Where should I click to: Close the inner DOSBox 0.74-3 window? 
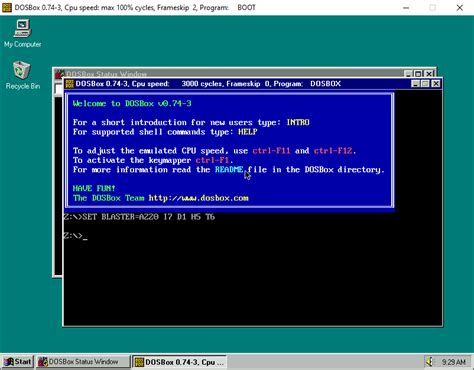[436, 84]
